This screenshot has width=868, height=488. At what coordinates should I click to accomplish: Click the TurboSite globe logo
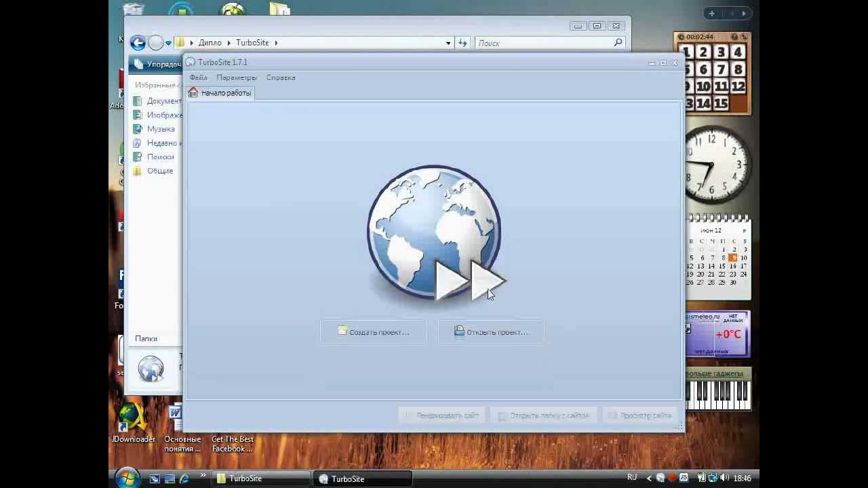coord(435,232)
